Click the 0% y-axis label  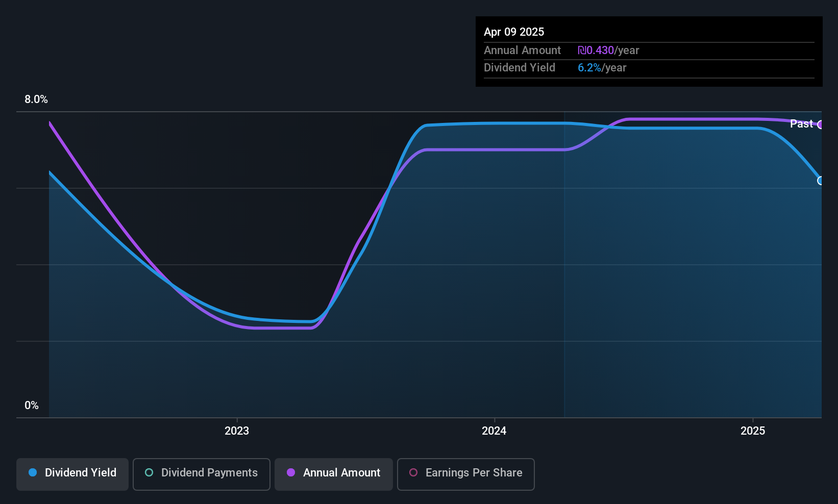point(32,406)
